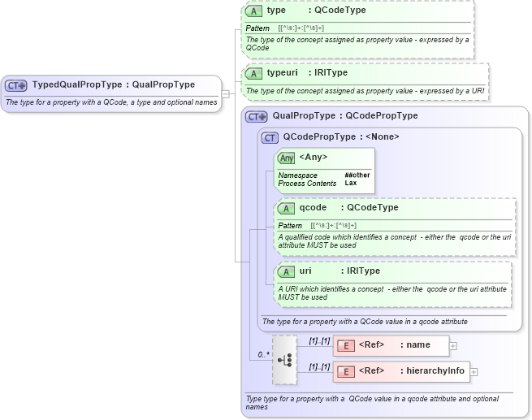This screenshot has height=420, width=532.
Task: Select 'typeuri : IRIType' attribute label
Action: pyautogui.click(x=307, y=72)
